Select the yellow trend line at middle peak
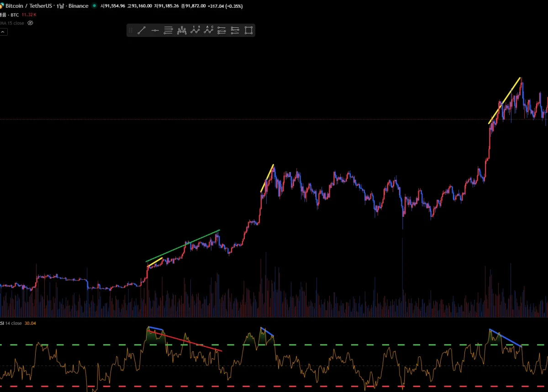Screen dimensions: 548x392 pos(267,178)
